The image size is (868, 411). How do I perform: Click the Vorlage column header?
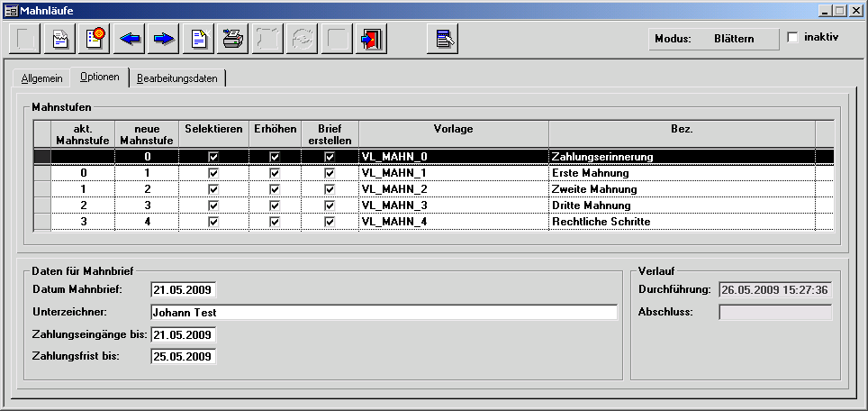coord(453,130)
